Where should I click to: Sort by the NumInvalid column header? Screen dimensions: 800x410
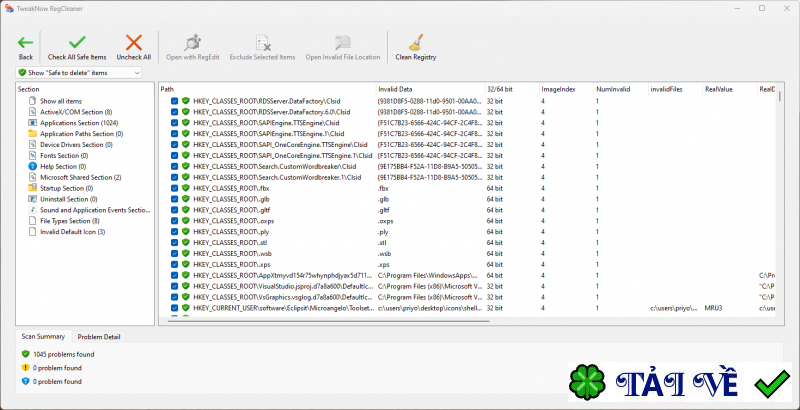(621, 89)
